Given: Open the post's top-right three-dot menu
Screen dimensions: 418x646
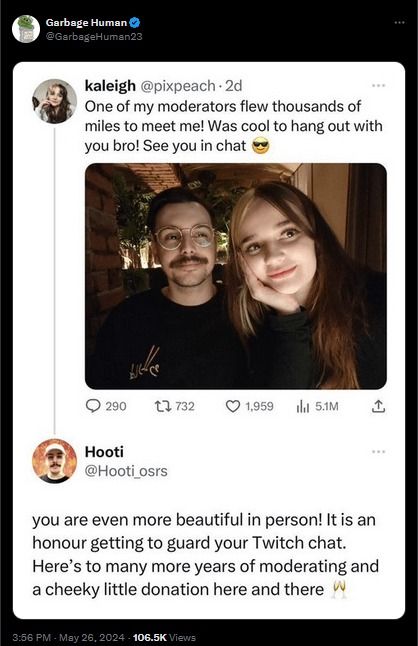Looking at the screenshot, I should tap(399, 22).
